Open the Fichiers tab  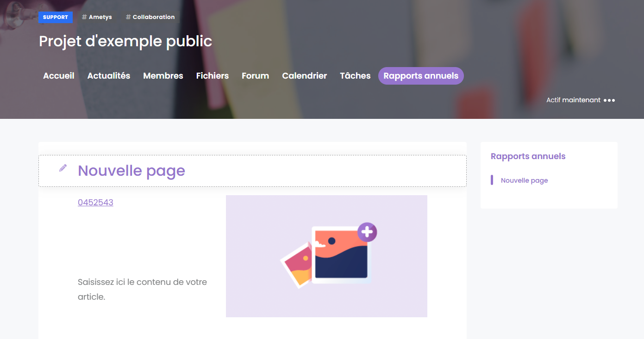(x=212, y=76)
